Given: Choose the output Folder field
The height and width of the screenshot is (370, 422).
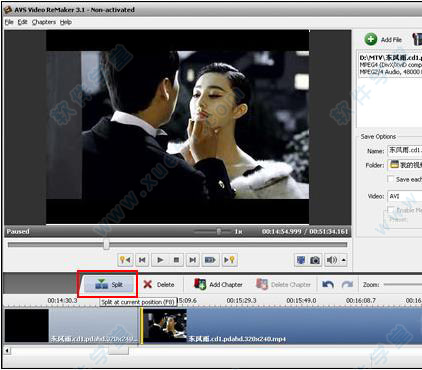Looking at the screenshot, I should [x=405, y=165].
